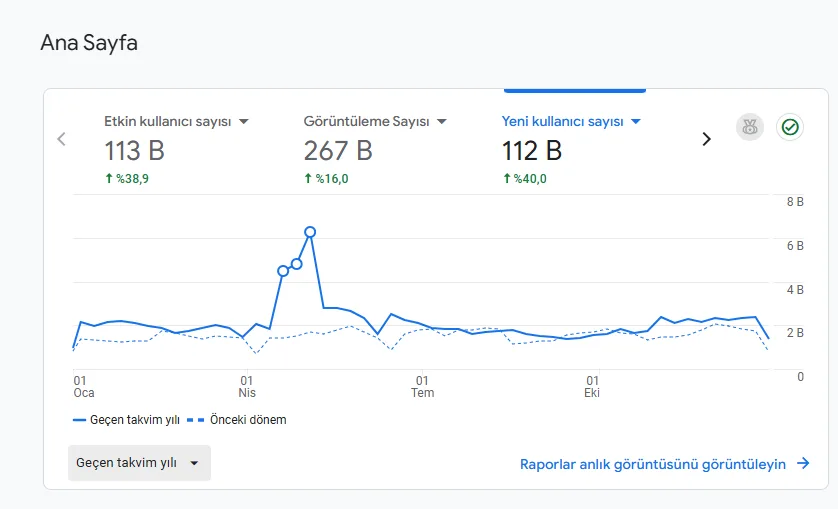Click the Ana Sayfa page heading
The height and width of the screenshot is (509, 838).
pyautogui.click(x=89, y=43)
